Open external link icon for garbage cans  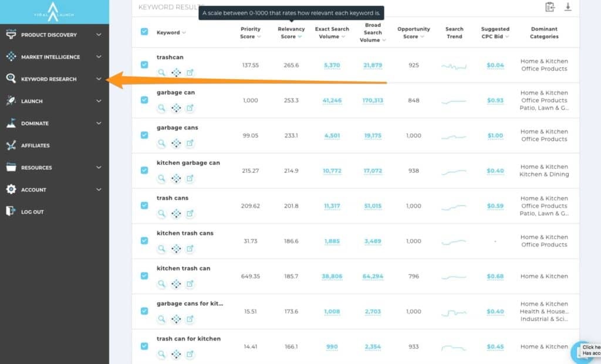pos(190,143)
